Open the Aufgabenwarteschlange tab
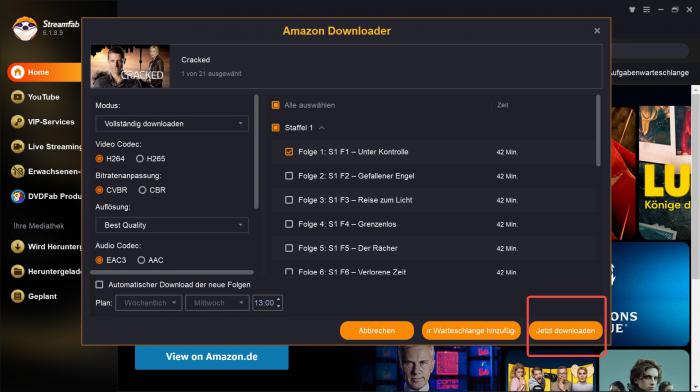The image size is (700, 392). coord(650,72)
